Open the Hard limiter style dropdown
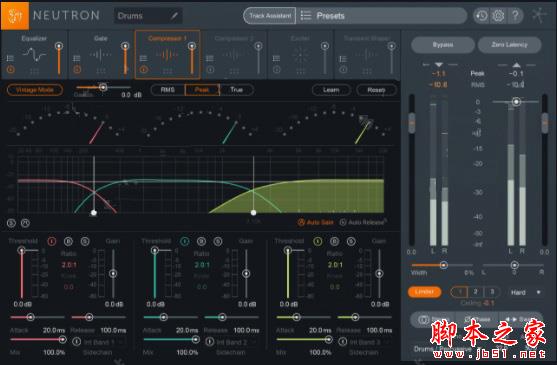The width and height of the screenshot is (557, 365). 525,293
